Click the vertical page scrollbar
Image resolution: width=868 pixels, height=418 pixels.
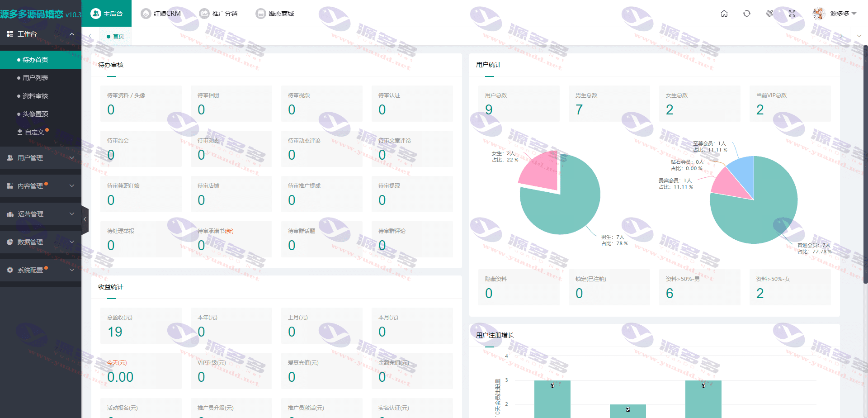click(865, 164)
